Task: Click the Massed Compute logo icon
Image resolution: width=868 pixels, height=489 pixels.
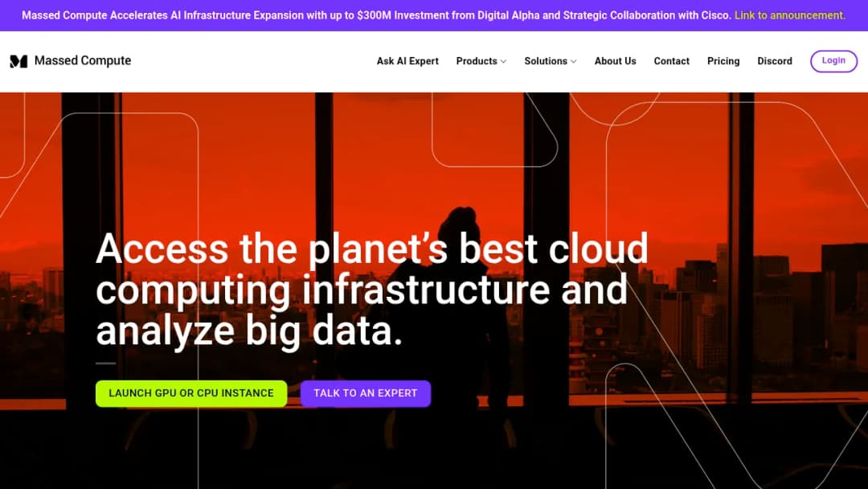Action: coord(18,61)
